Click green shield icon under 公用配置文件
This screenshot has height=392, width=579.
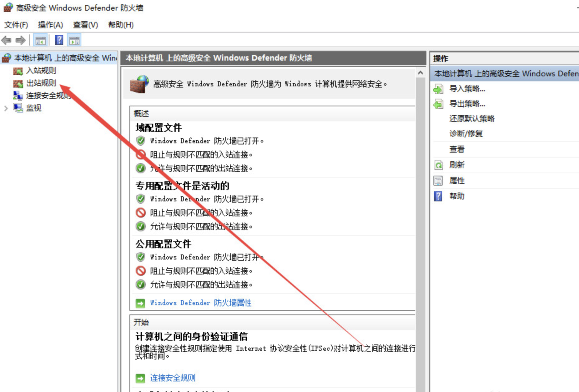click(141, 257)
